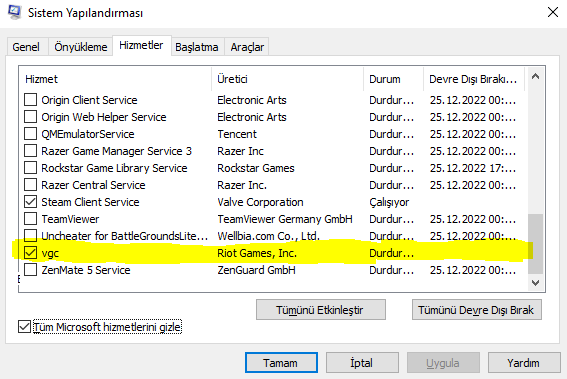Screen dimensions: 567x379
Task: Open the Önyükleme tab
Action: (81, 47)
